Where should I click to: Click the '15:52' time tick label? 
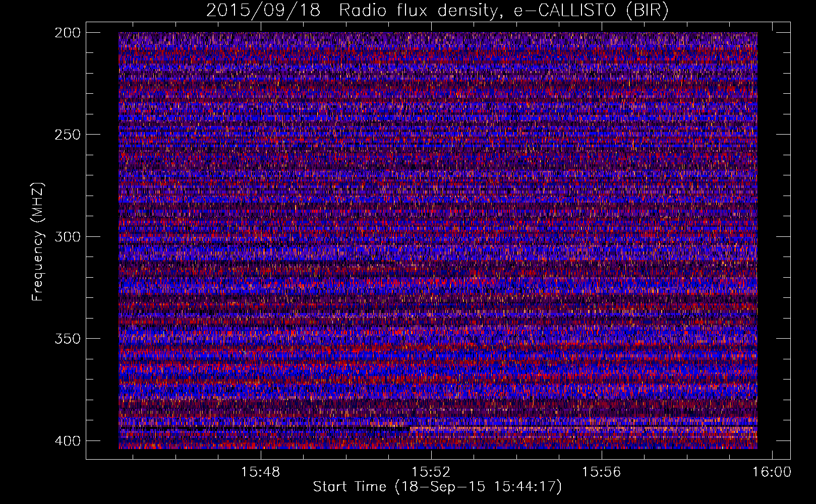coord(431,472)
